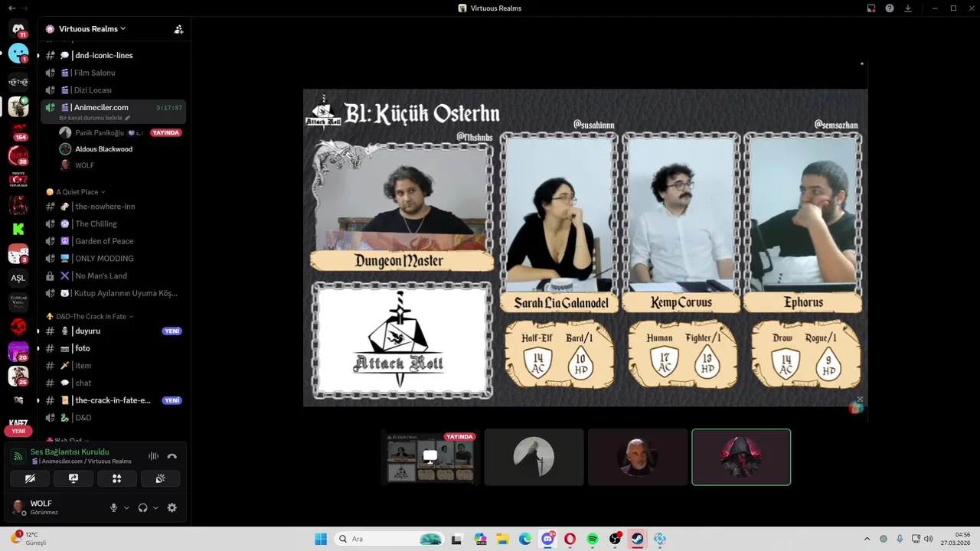Image resolution: width=980 pixels, height=551 pixels.
Task: Turn on camera in voice panel
Action: pos(30,478)
